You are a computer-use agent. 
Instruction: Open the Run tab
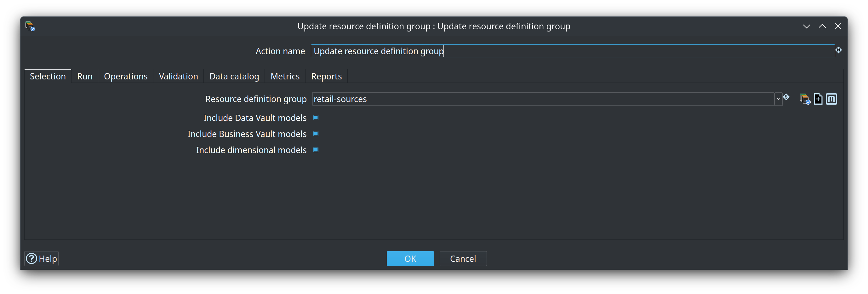click(x=85, y=77)
